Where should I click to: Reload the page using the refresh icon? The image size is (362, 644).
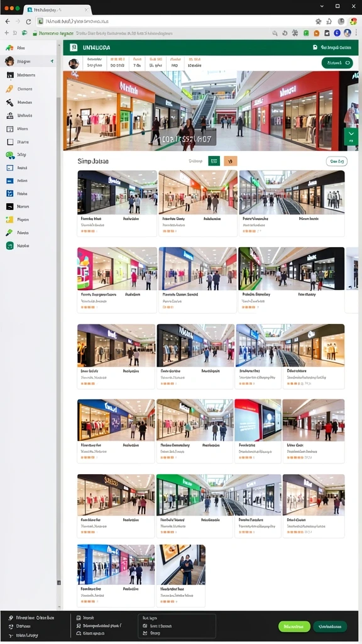[x=28, y=21]
